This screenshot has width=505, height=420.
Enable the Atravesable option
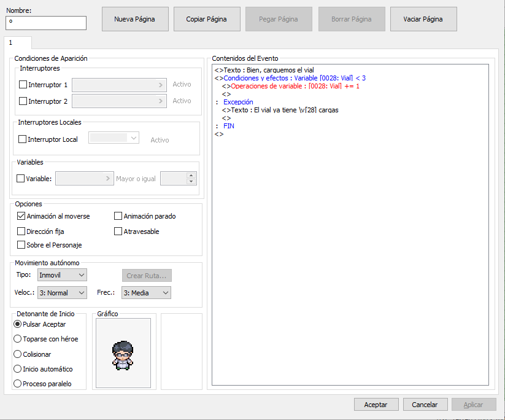point(117,231)
